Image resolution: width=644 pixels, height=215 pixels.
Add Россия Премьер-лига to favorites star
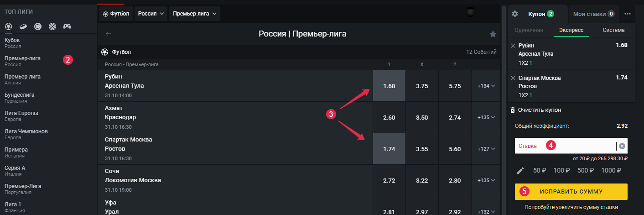click(493, 34)
